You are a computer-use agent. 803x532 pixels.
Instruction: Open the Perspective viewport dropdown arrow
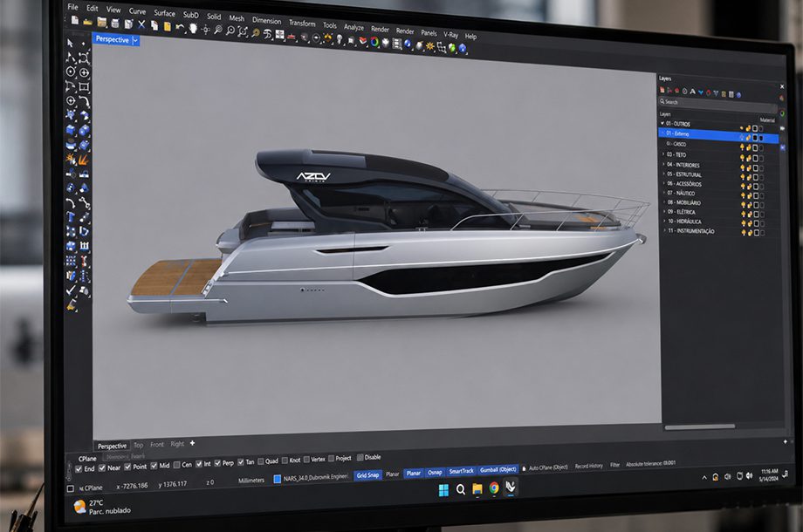click(x=135, y=41)
